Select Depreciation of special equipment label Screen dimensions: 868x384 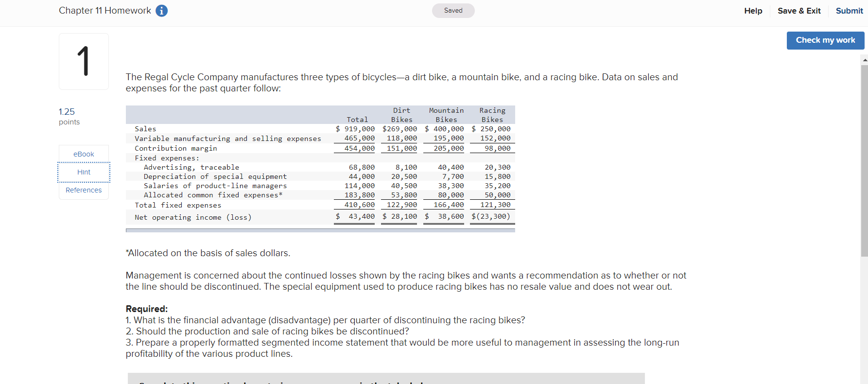(215, 176)
